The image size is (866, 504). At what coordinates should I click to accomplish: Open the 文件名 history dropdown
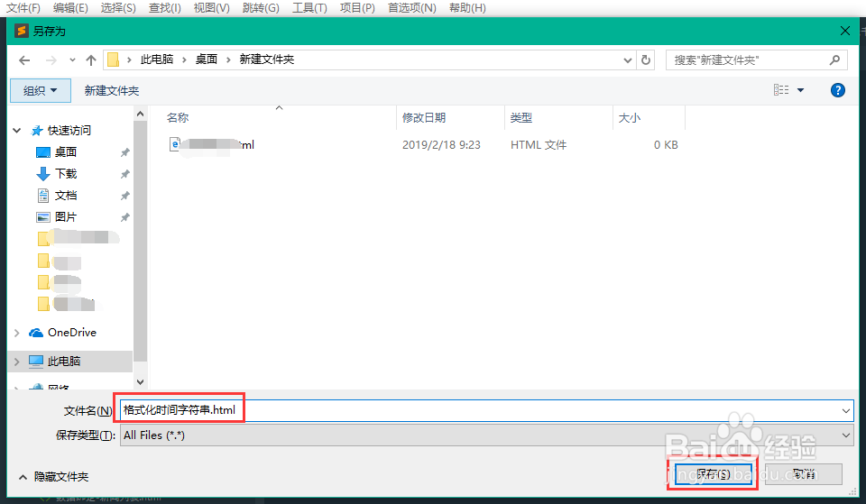point(845,411)
